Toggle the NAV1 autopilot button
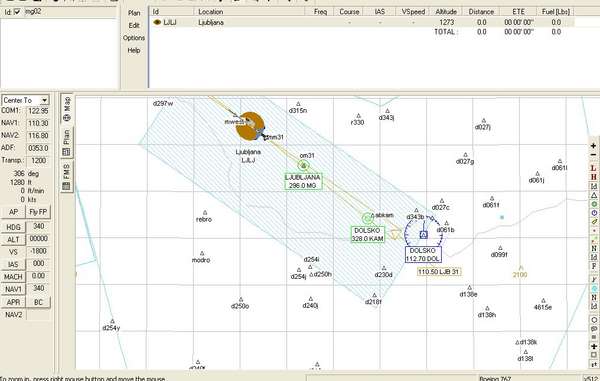 pyautogui.click(x=13, y=290)
